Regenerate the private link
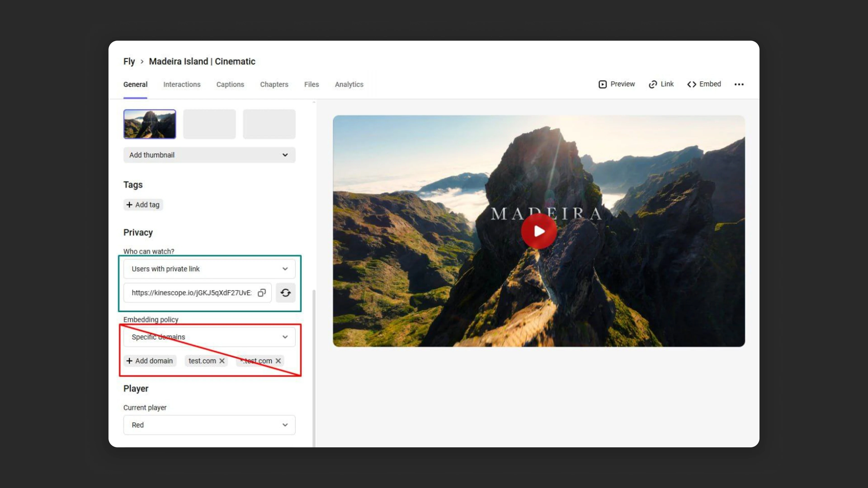868x488 pixels. click(285, 293)
